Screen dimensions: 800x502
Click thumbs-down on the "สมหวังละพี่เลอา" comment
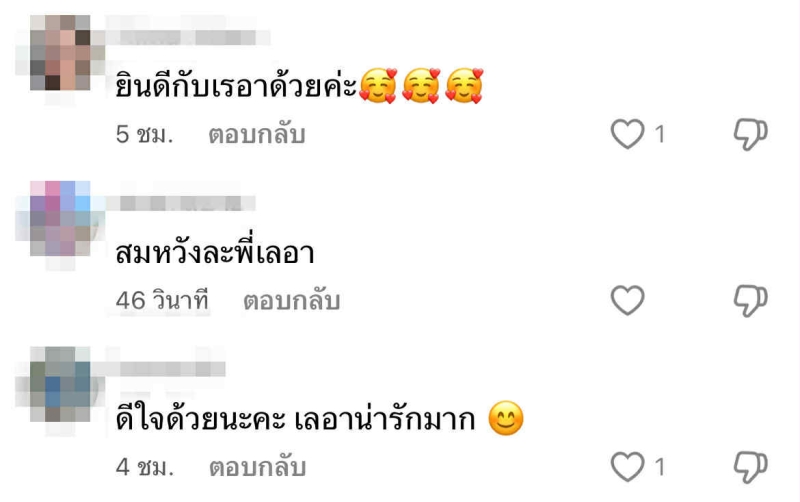[x=751, y=300]
